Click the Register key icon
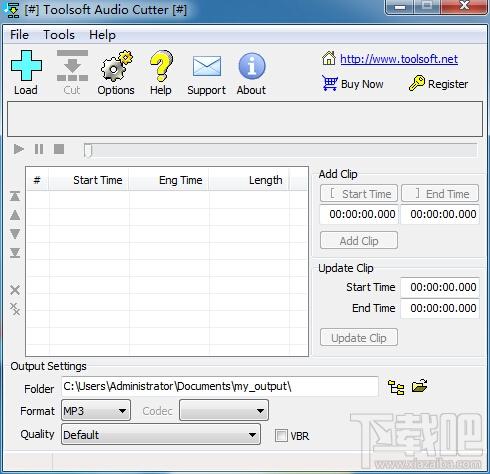 [x=417, y=83]
